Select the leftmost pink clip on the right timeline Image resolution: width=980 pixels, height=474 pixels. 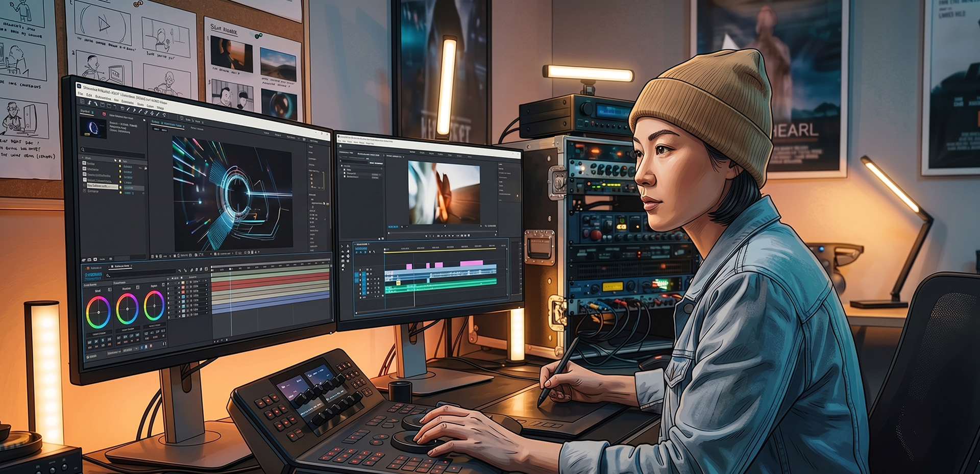(409, 266)
